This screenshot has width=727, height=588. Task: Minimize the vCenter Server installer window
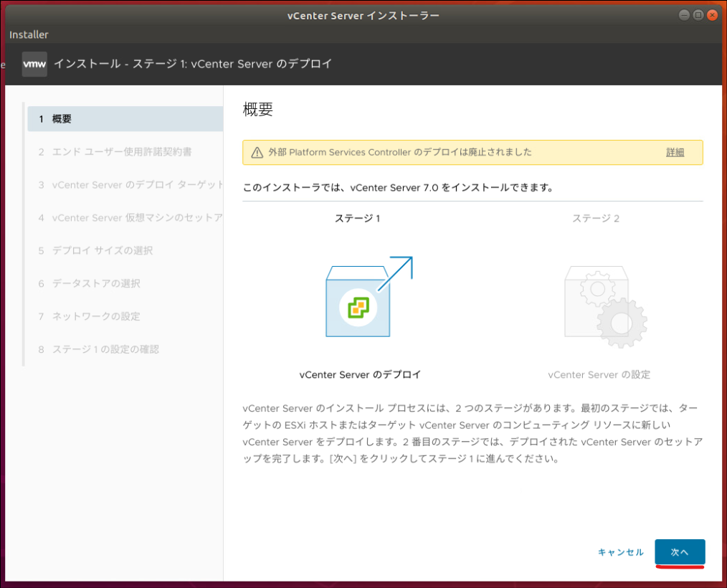(685, 15)
